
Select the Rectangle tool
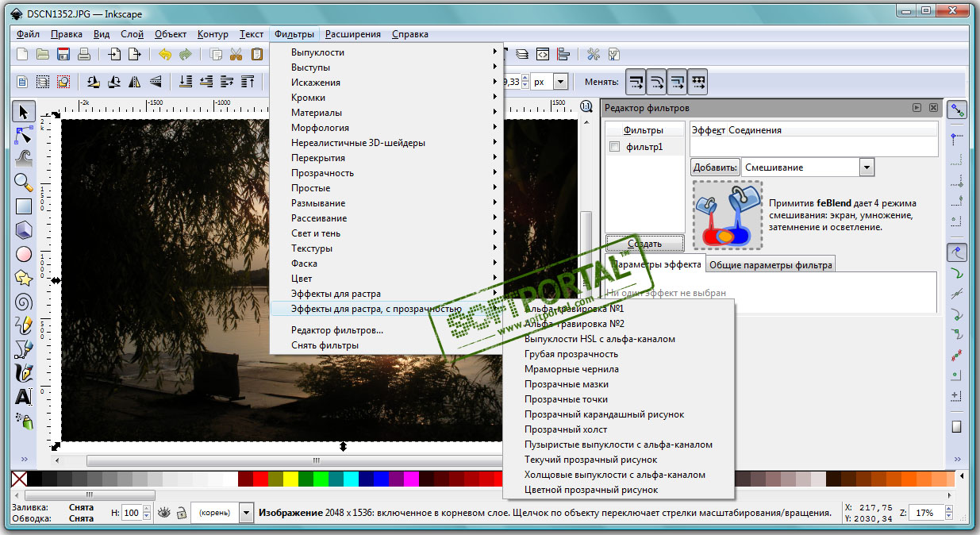click(24, 206)
